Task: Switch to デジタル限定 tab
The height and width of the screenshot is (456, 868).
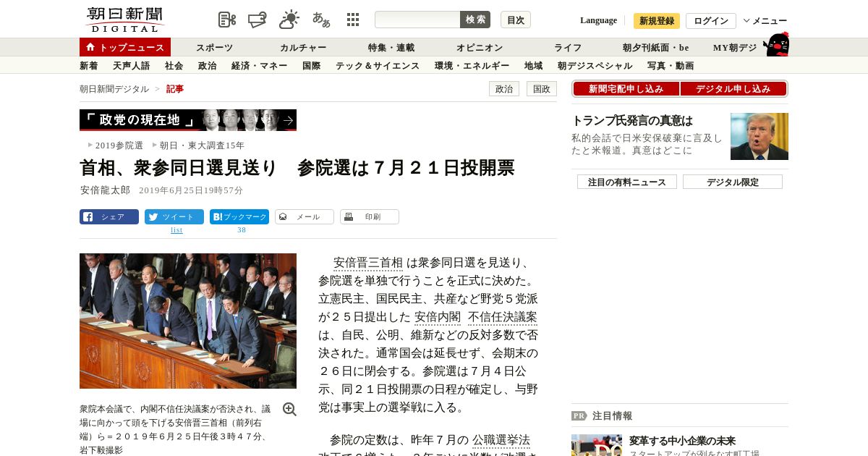Action: pyautogui.click(x=733, y=182)
